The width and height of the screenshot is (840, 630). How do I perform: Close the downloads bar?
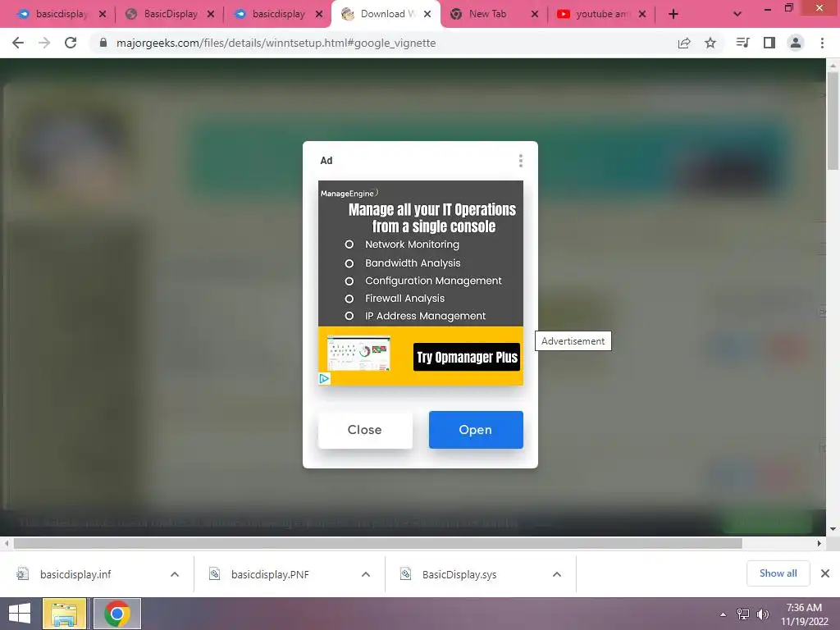pyautogui.click(x=825, y=573)
